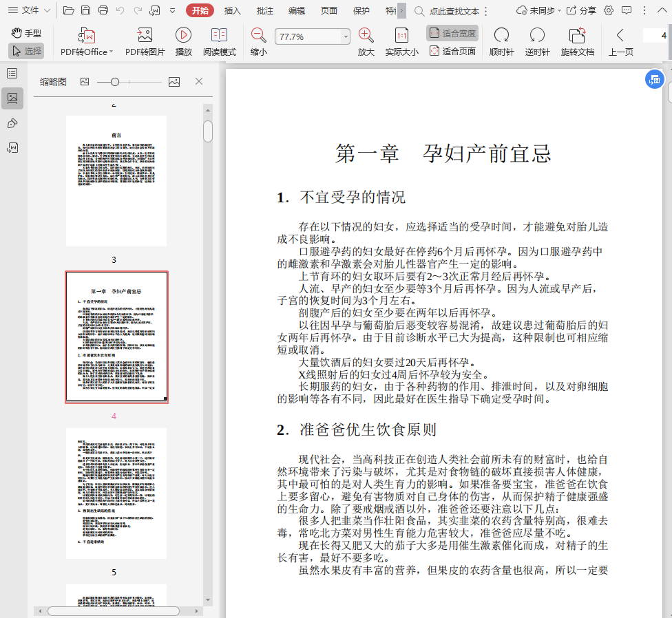Viewport: 672px width, 618px height.
Task: Click the search magnifier icon
Action: coord(419,11)
